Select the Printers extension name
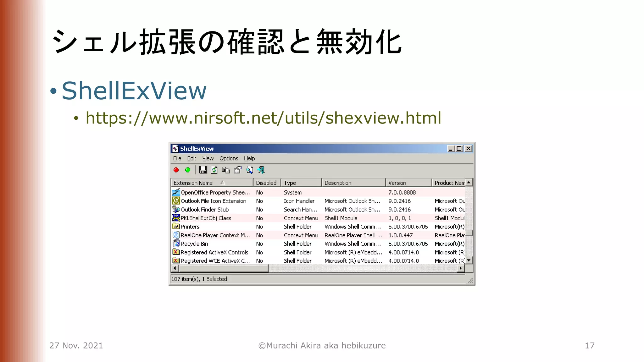Image resolution: width=644 pixels, height=362 pixels. tap(190, 227)
